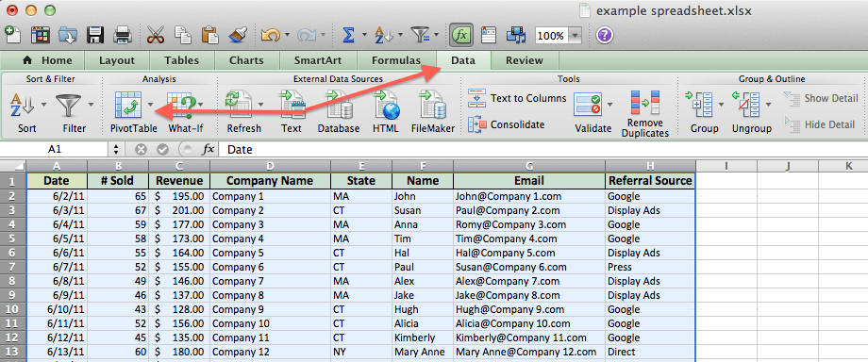Paste using the clipboard icon
The height and width of the screenshot is (362, 868).
coord(209,36)
